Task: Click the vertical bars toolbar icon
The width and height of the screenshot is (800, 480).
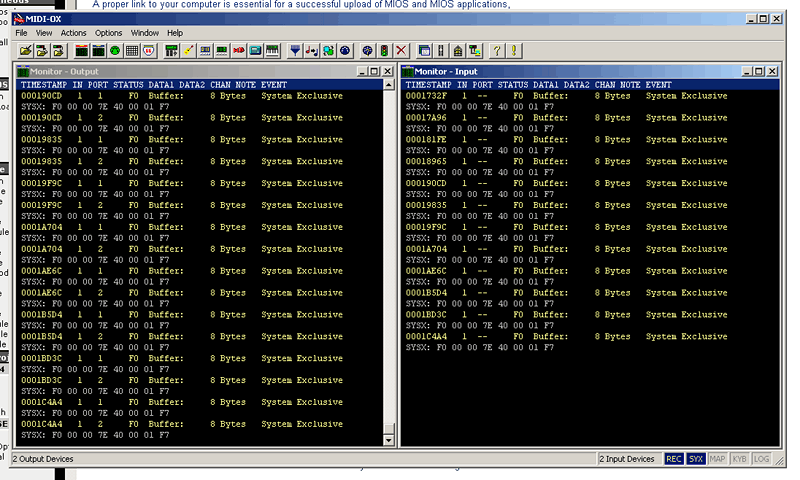Action: tap(441, 50)
